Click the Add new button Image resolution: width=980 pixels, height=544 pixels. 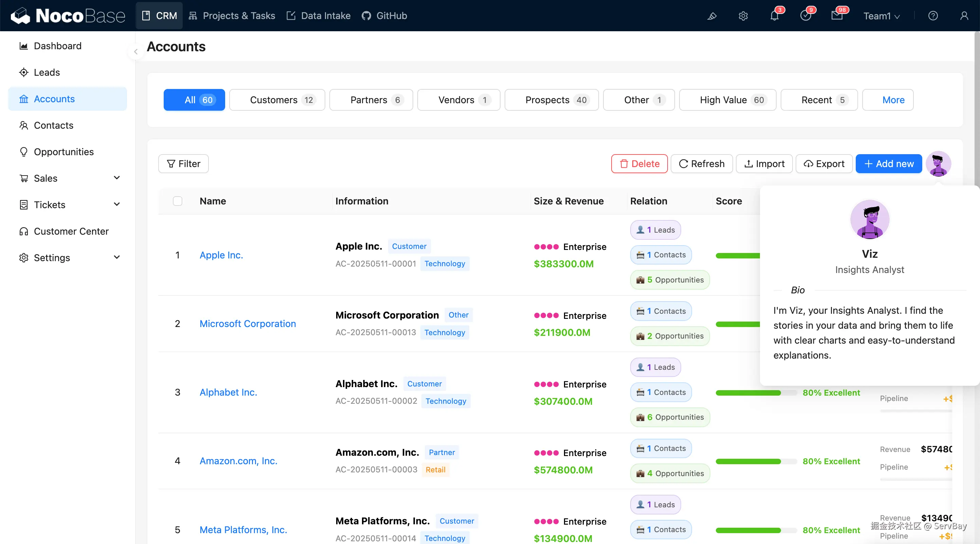click(889, 164)
